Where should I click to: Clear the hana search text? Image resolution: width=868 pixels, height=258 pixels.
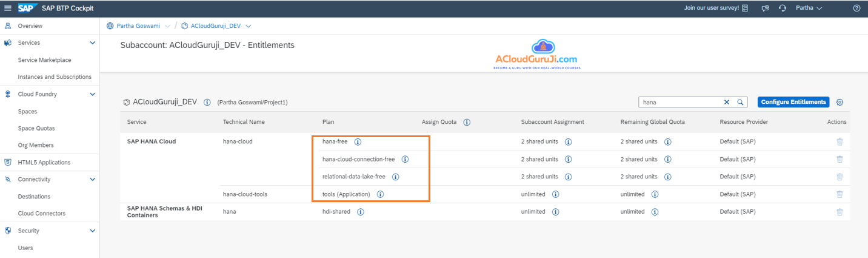coord(727,103)
